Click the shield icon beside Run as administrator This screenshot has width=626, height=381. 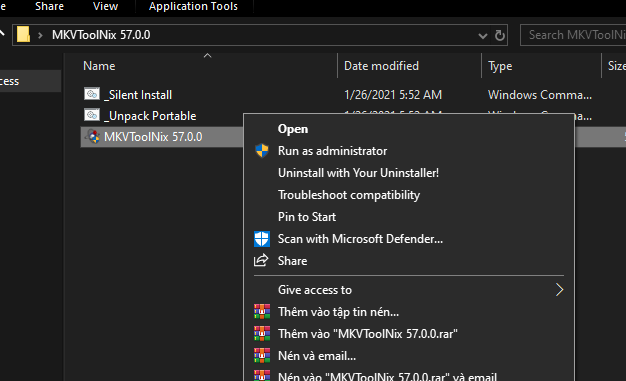(x=262, y=151)
